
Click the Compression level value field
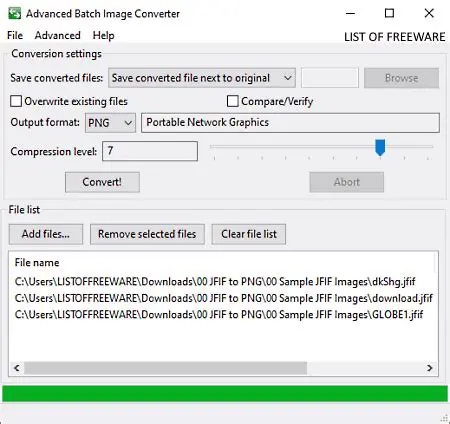pyautogui.click(x=150, y=151)
